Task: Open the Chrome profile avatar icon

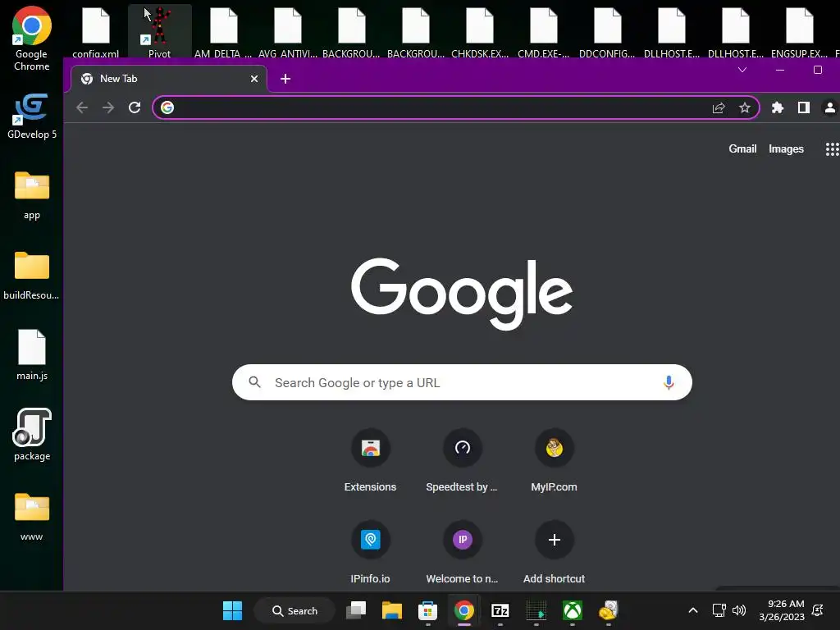Action: click(830, 107)
